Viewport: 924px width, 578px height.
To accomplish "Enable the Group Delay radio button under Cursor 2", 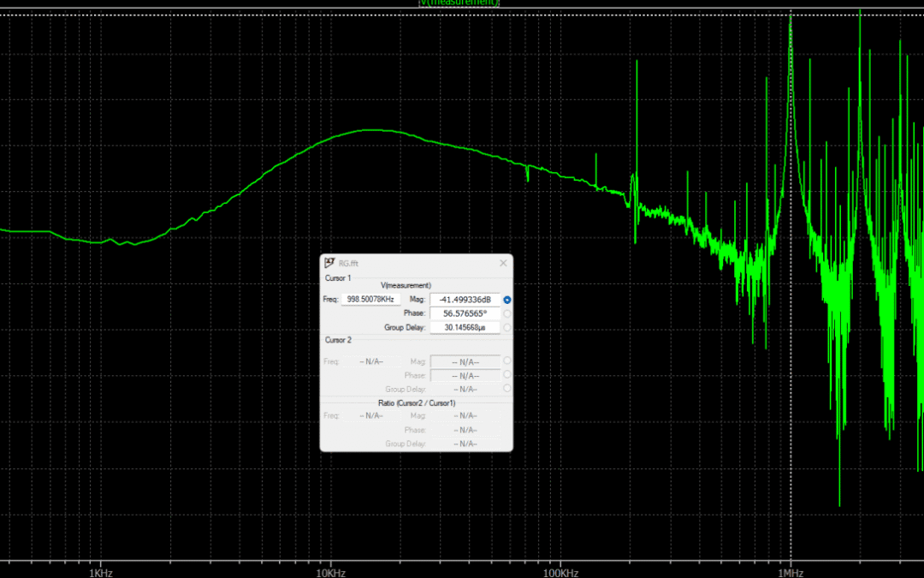I will click(506, 388).
